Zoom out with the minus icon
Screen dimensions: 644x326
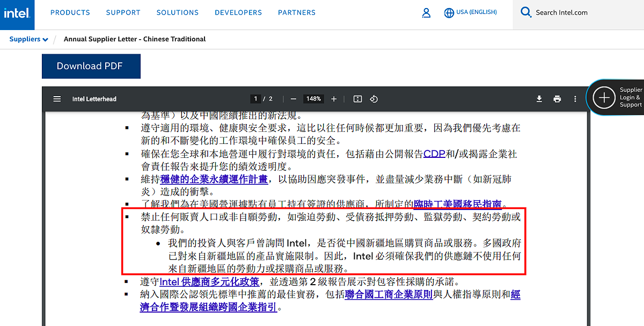(x=293, y=99)
